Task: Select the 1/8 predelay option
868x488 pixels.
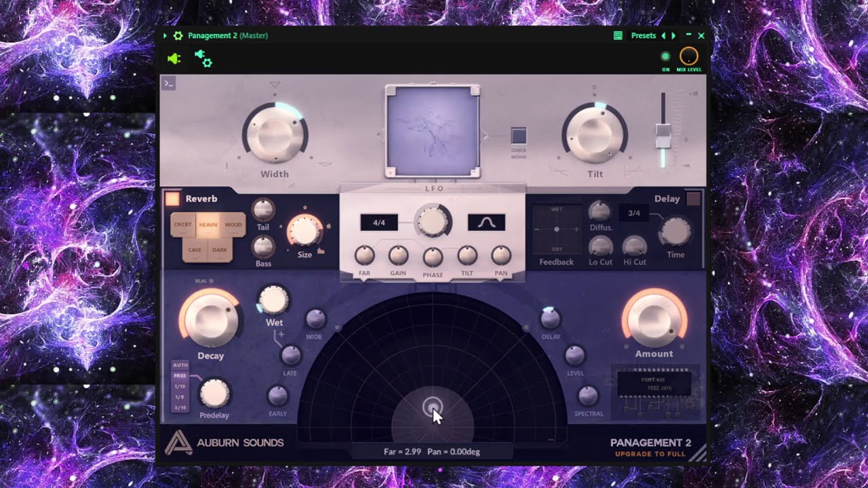Action: pyautogui.click(x=180, y=396)
